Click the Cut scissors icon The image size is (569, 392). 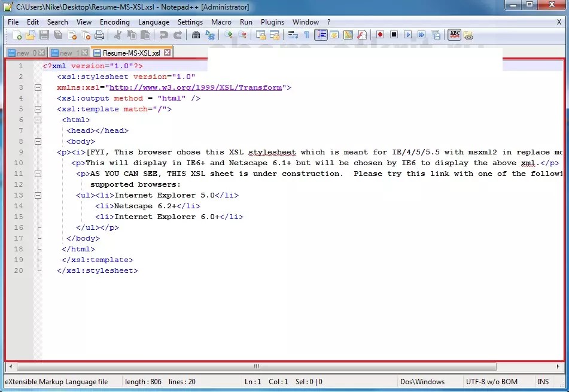(118, 35)
